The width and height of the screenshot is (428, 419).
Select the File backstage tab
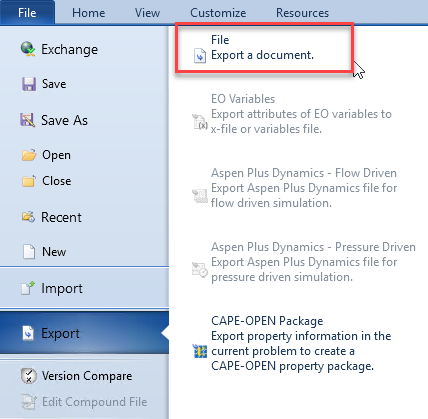click(27, 13)
